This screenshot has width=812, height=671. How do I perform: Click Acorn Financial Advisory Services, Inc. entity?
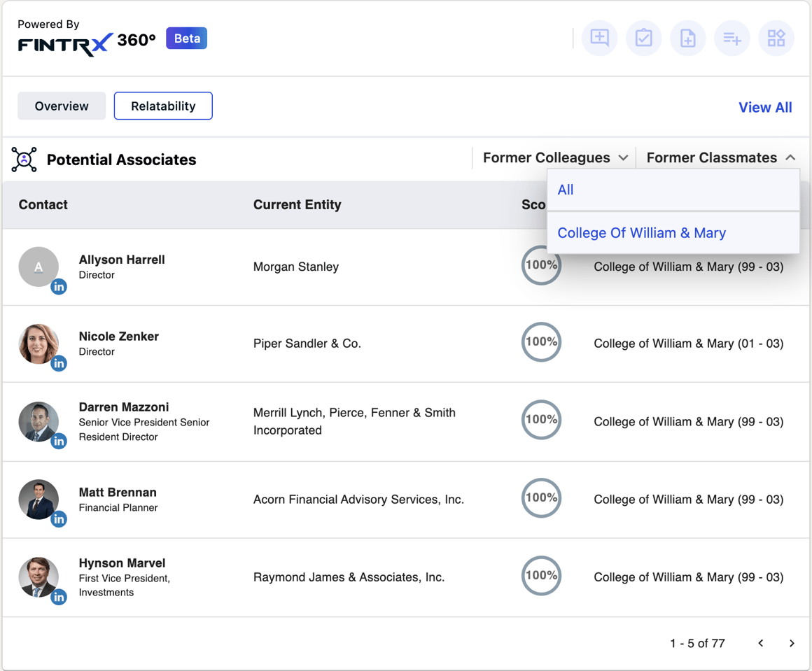pos(358,500)
